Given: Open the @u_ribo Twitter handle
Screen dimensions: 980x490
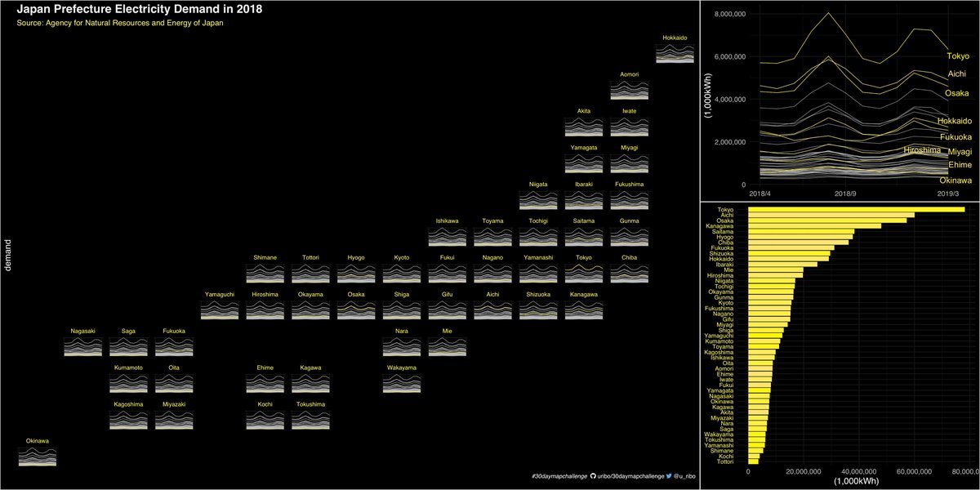Looking at the screenshot, I should 684,475.
